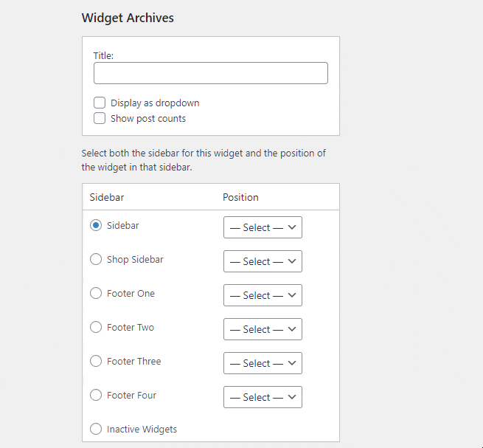Open the Position dropdown next to Footer Three
Screen dimensions: 483x448
click(263, 363)
